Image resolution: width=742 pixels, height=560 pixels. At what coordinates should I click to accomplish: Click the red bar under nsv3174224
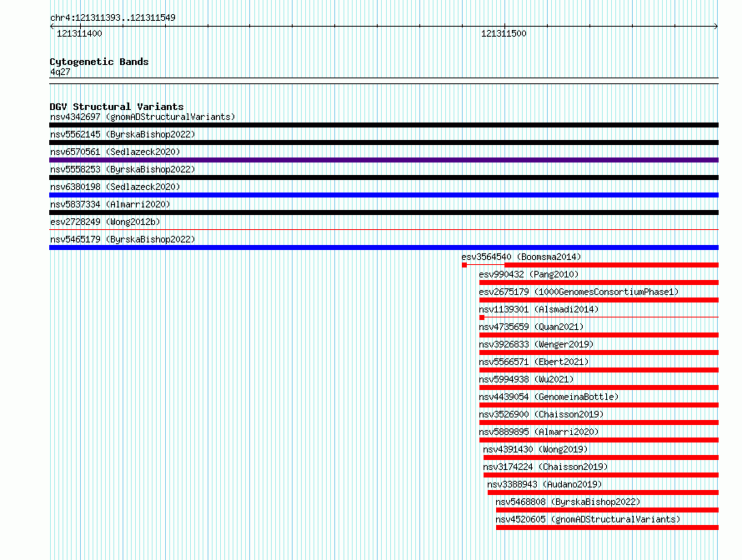click(x=601, y=475)
